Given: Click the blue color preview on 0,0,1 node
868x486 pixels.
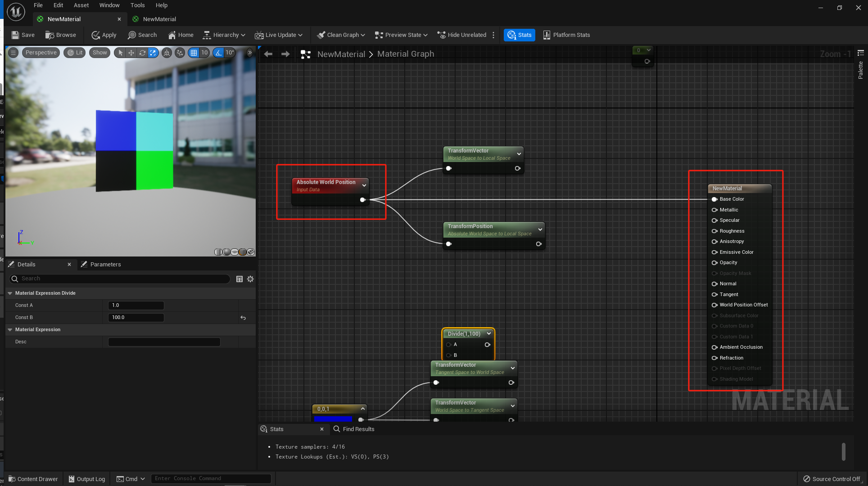Looking at the screenshot, I should click(x=332, y=419).
